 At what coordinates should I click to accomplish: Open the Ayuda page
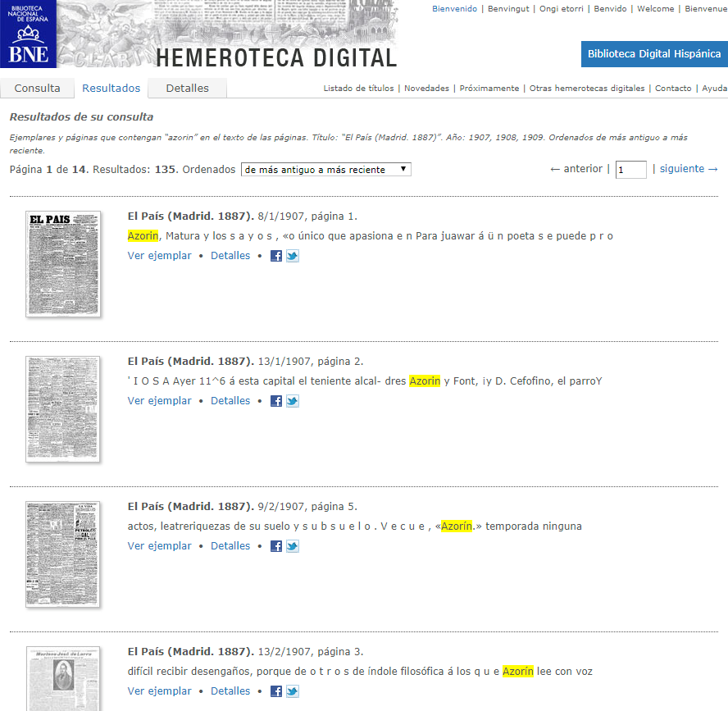pos(715,89)
